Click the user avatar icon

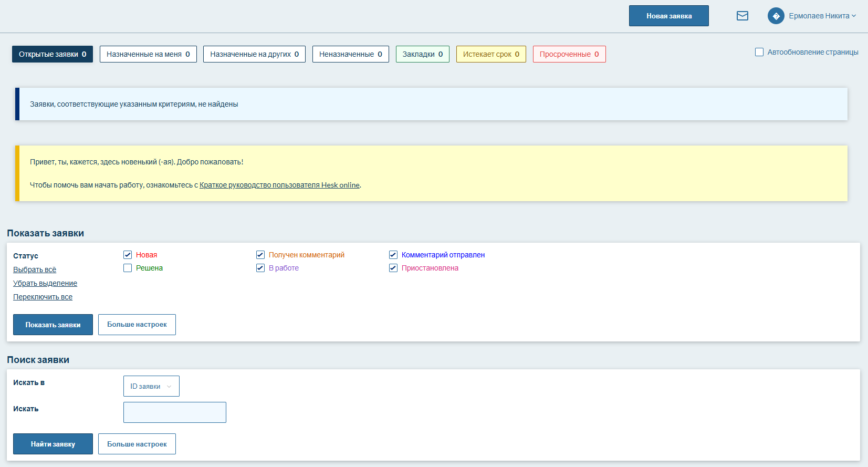coord(776,16)
